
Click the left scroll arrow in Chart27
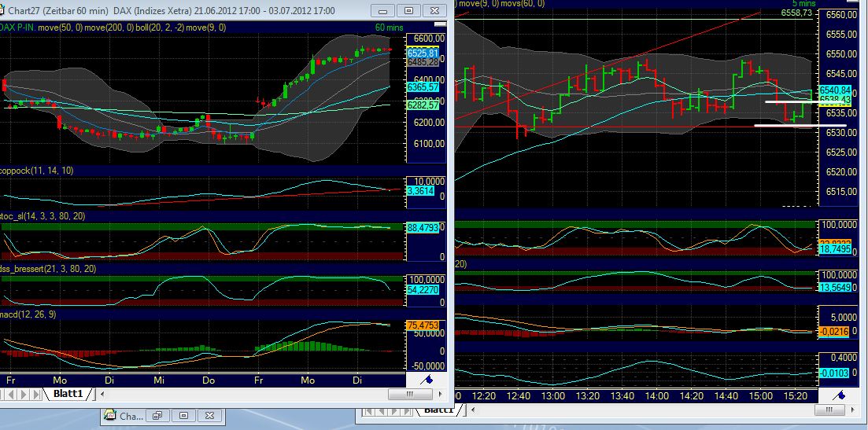(102, 394)
